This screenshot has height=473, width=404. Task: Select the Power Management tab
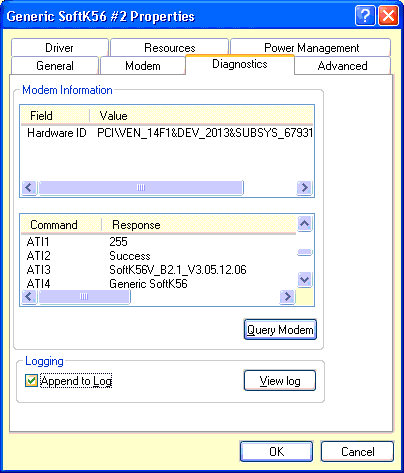(x=311, y=48)
